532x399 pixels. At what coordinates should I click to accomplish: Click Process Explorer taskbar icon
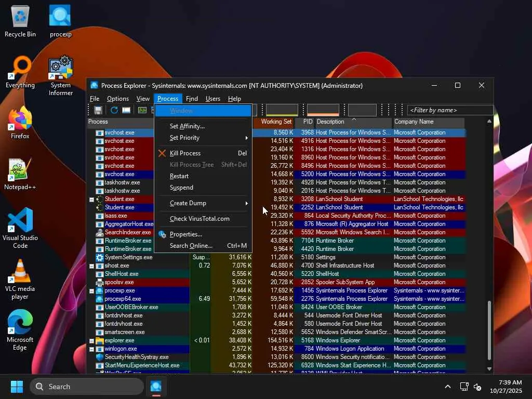156,387
